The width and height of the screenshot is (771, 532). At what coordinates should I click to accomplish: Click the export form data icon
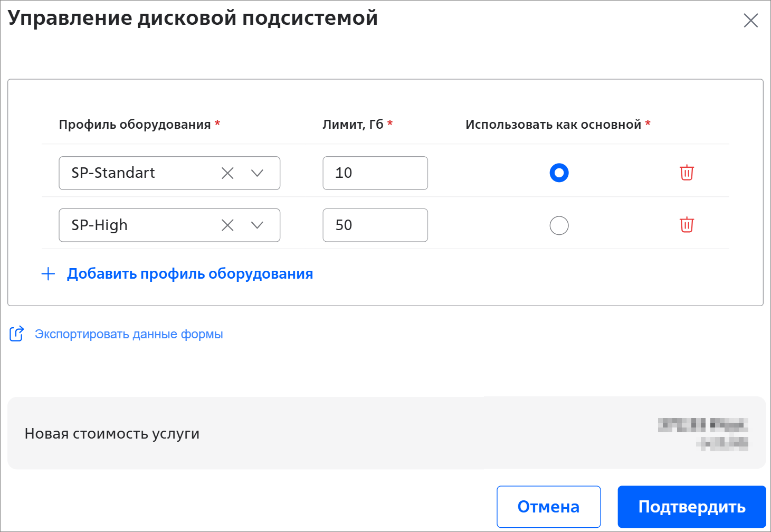click(17, 334)
